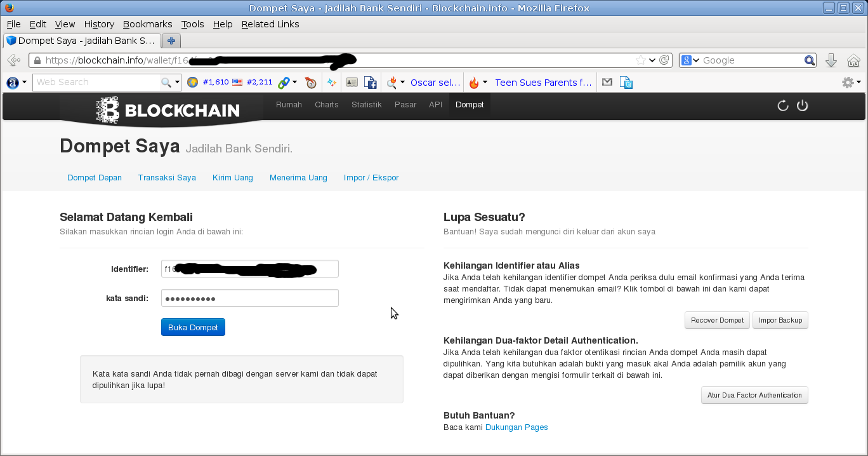The width and height of the screenshot is (868, 456).
Task: Reload page using address bar refresh icon
Action: (664, 60)
